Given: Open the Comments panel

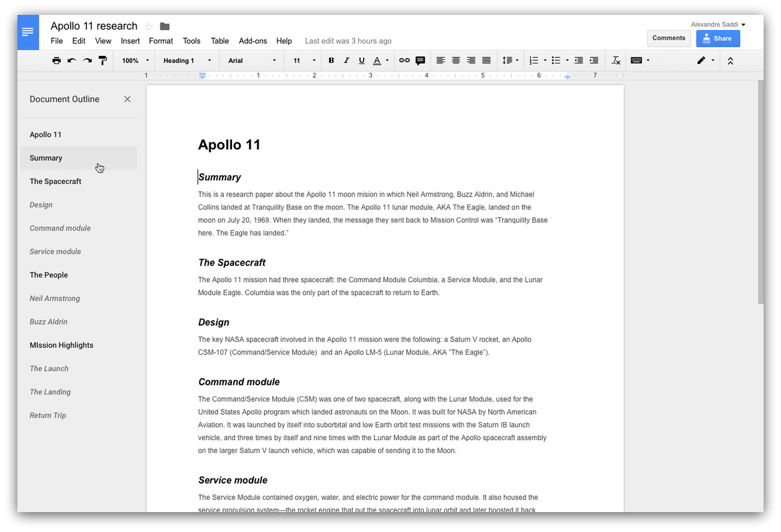Looking at the screenshot, I should [x=668, y=38].
